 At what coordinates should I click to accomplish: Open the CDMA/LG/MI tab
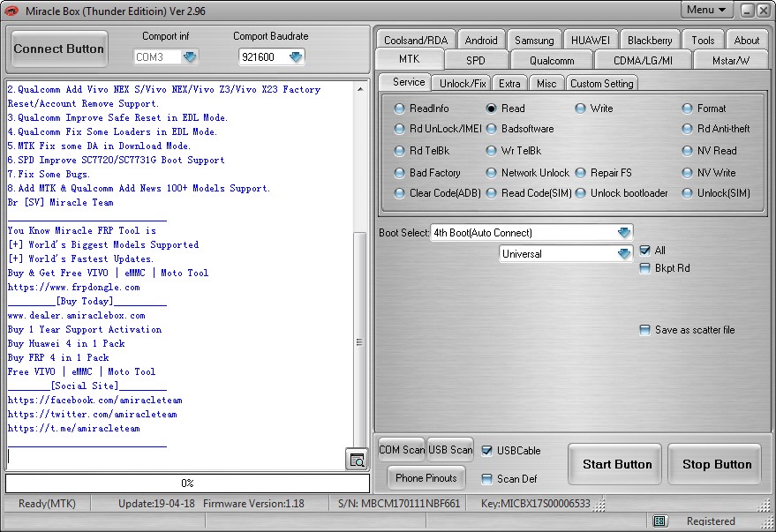pos(643,60)
